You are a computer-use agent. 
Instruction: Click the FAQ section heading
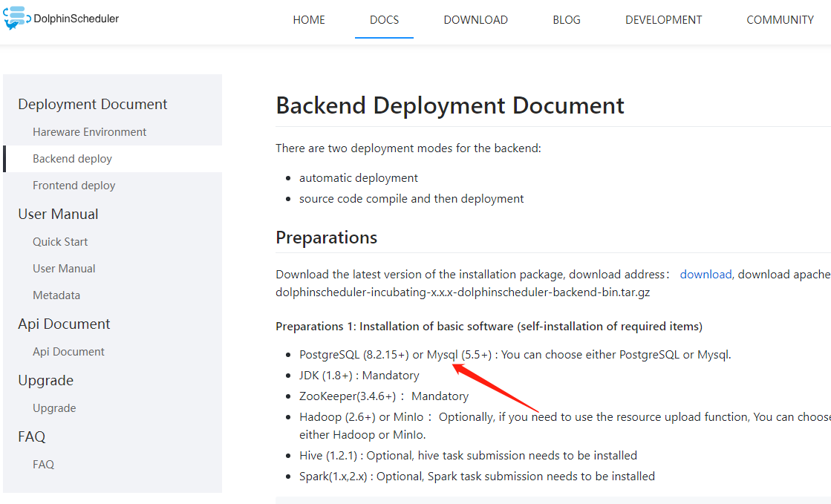tap(32, 436)
